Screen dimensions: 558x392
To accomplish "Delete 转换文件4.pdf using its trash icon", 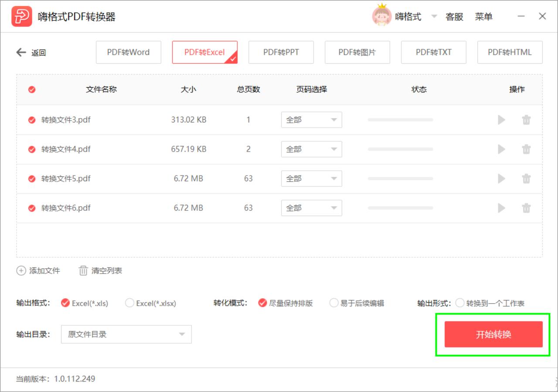I will (x=526, y=149).
